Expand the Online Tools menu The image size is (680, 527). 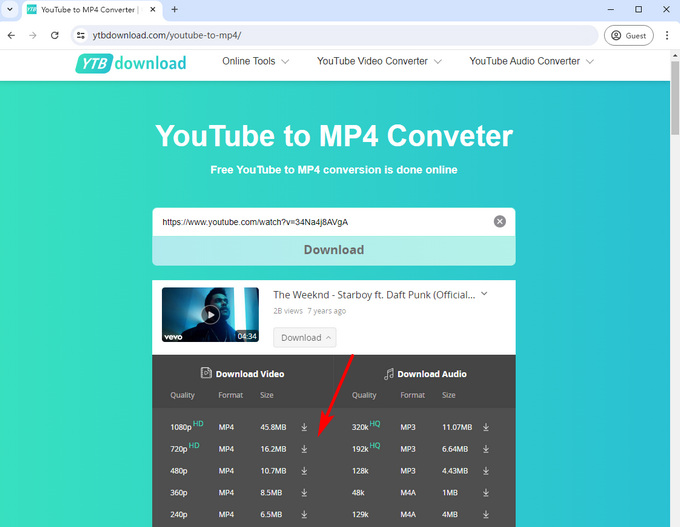pos(255,61)
